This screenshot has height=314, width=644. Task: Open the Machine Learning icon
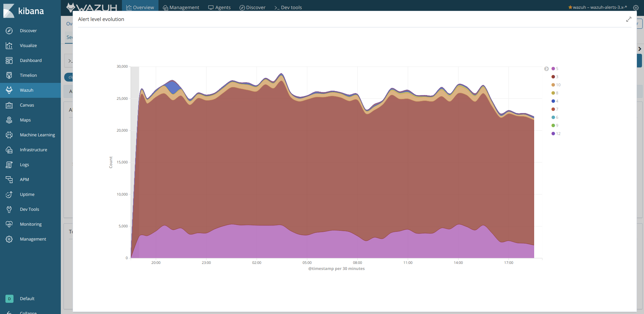9,135
